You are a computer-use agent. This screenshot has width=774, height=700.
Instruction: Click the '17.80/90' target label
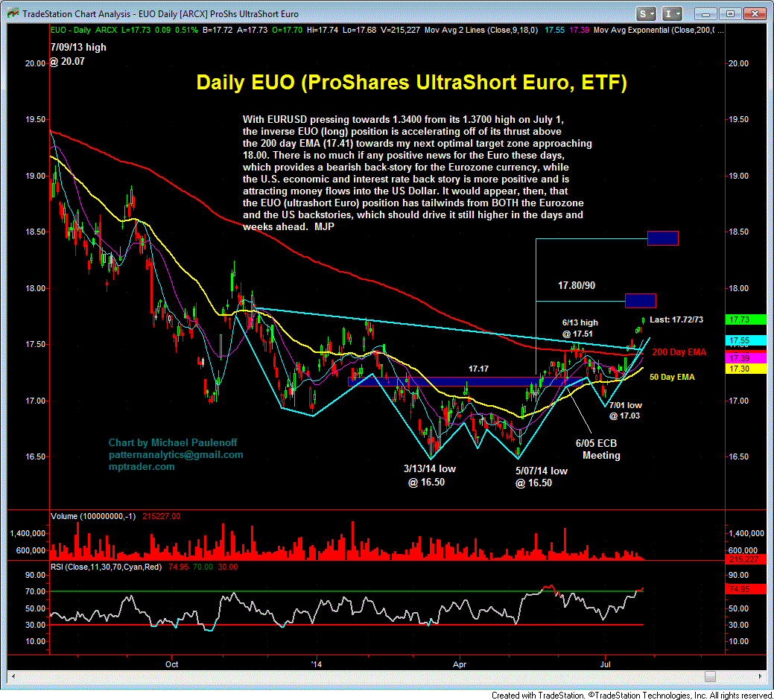coord(576,285)
